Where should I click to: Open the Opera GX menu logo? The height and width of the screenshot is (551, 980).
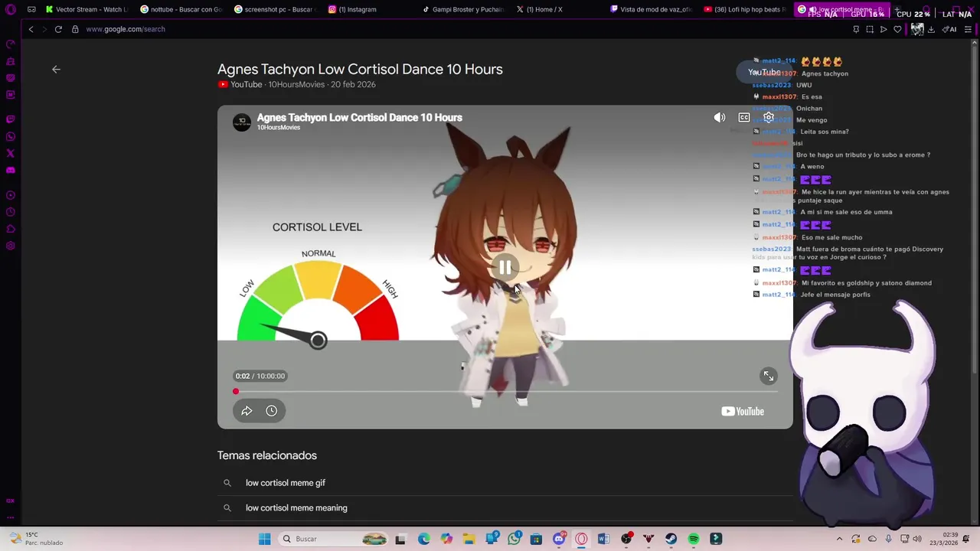pyautogui.click(x=10, y=9)
